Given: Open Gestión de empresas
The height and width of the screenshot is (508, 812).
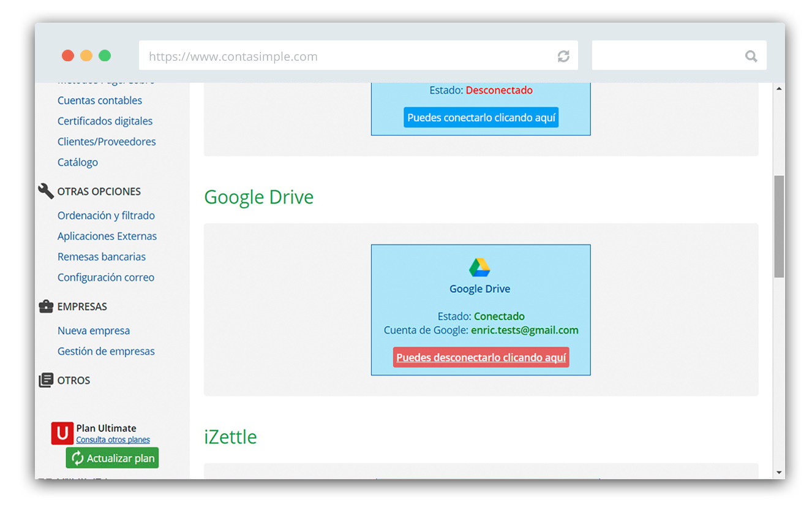Looking at the screenshot, I should tap(106, 351).
